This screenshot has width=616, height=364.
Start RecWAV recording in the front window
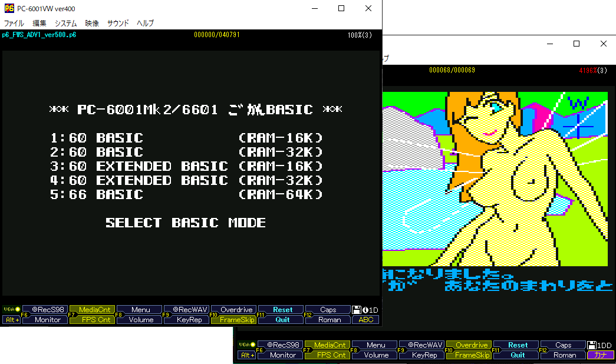point(186,310)
